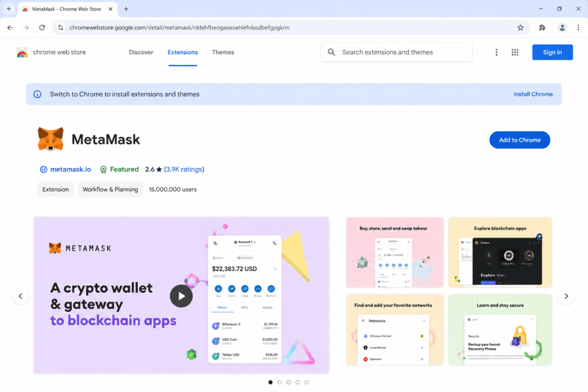Open the 3.9K ratings link
This screenshot has width=588, height=392.
(x=184, y=169)
